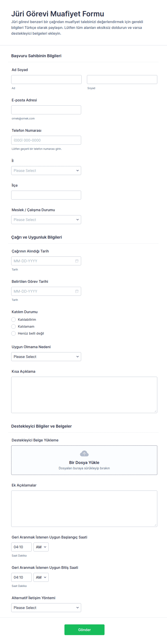Click the E-posta Adresi field
This screenshot has width=167, height=644.
point(46,110)
